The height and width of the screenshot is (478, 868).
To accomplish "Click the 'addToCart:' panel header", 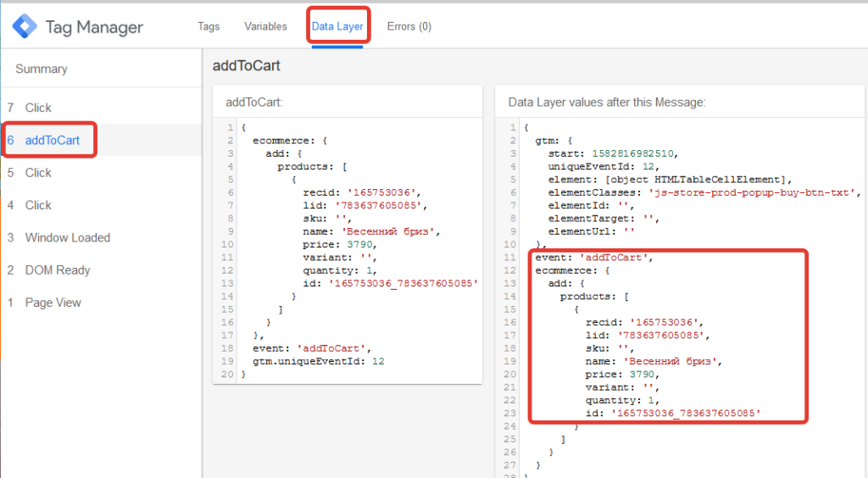I will click(254, 103).
